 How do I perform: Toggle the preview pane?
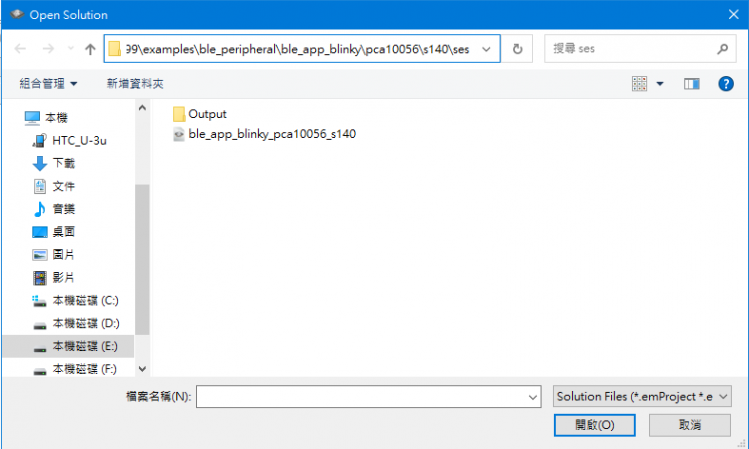click(691, 84)
